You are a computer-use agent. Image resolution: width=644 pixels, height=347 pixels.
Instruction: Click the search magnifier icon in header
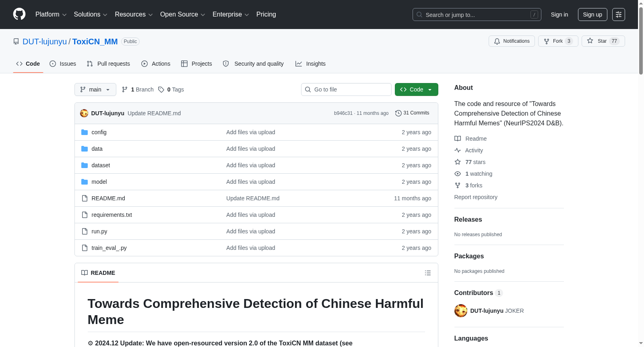(419, 15)
